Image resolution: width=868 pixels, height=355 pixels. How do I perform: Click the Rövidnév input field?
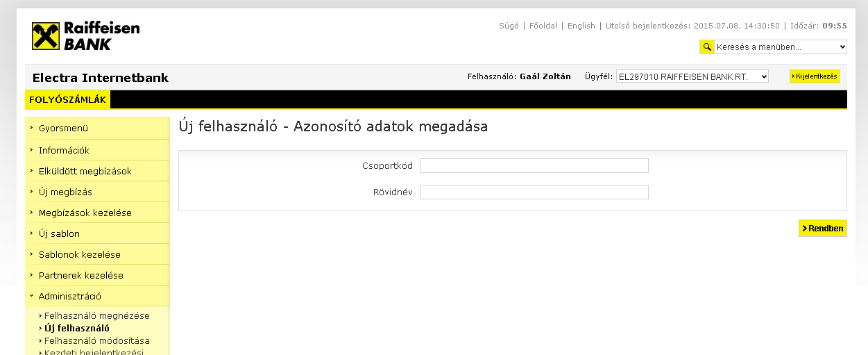tap(534, 192)
